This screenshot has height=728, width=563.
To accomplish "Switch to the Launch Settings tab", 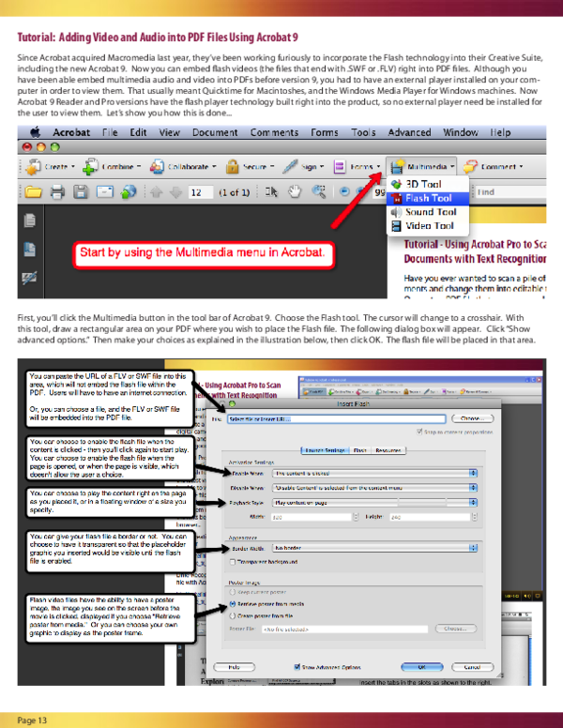I will click(x=325, y=450).
